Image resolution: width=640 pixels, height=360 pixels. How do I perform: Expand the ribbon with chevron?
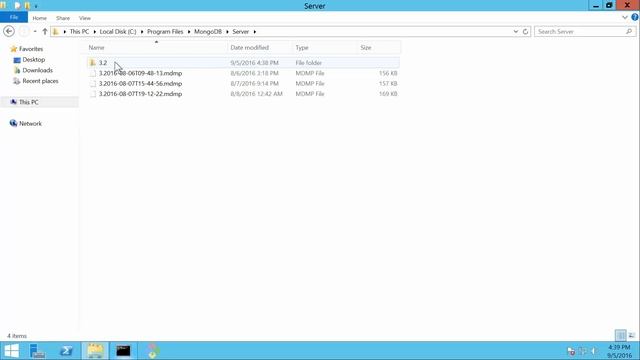pyautogui.click(x=624, y=18)
